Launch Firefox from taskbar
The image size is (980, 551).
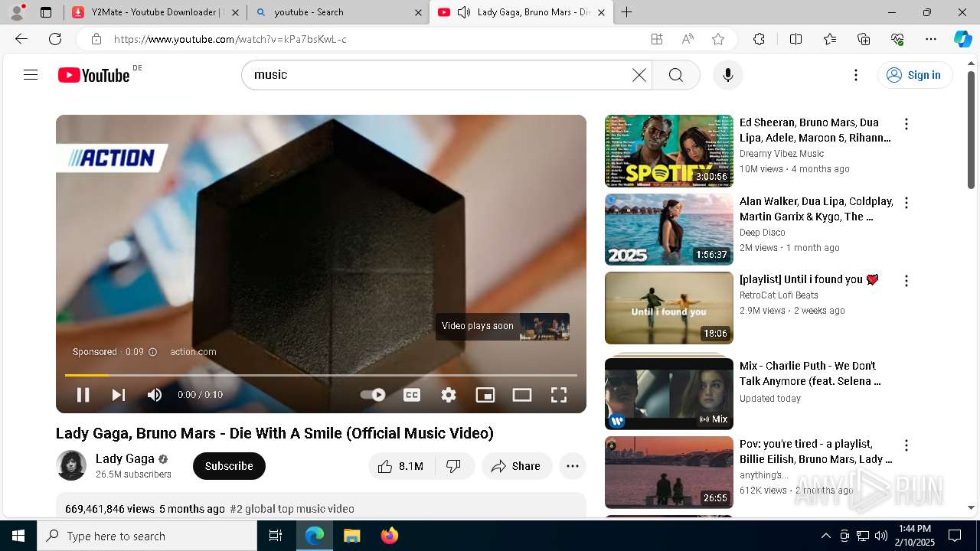tap(389, 536)
